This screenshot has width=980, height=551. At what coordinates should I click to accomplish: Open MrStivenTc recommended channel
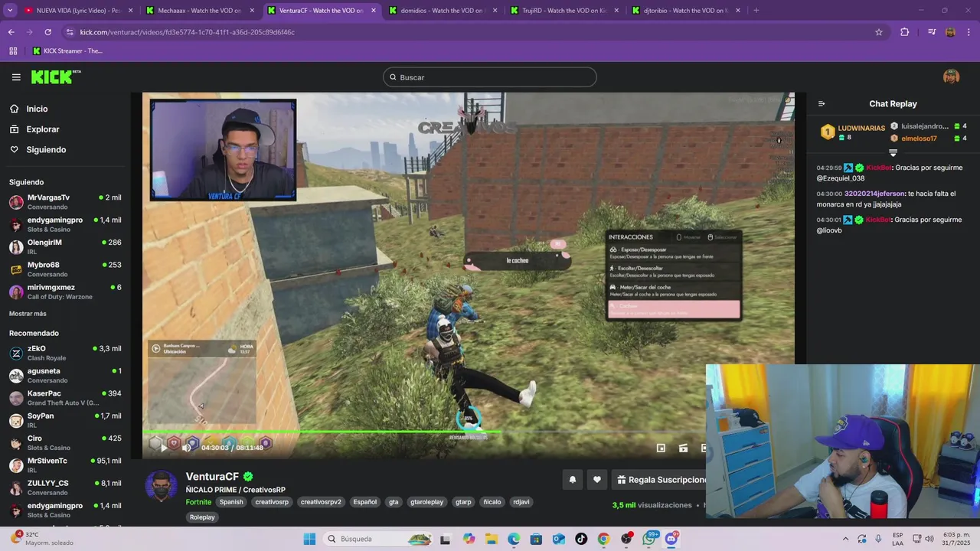[x=65, y=465]
